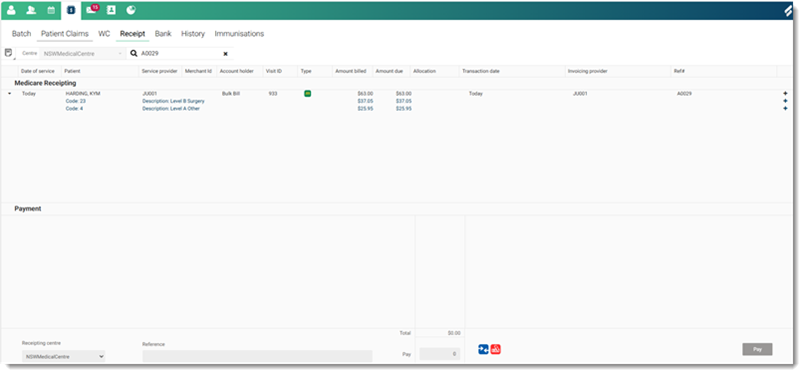Sort by Amount billed column header
The width and height of the screenshot is (800, 370).
[351, 71]
